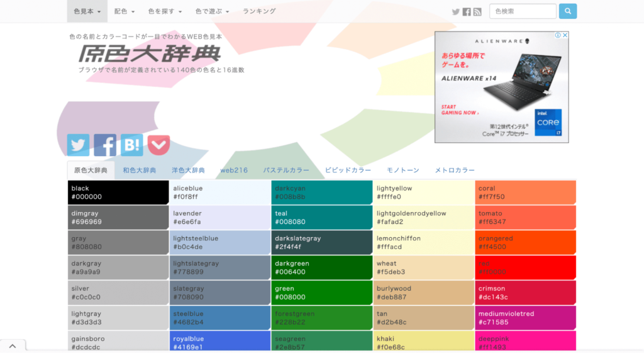Click the Facebook icon in the top navbar
The height and width of the screenshot is (353, 644).
point(467,12)
